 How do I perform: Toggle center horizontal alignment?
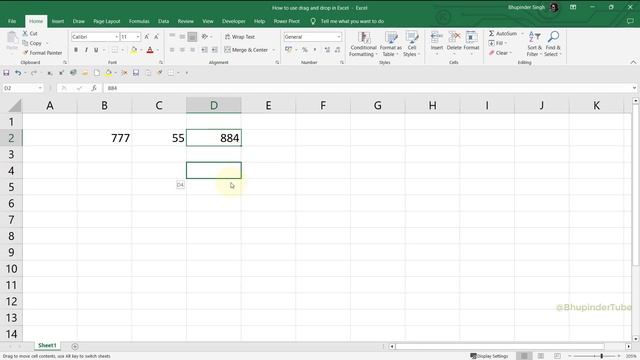(x=182, y=50)
